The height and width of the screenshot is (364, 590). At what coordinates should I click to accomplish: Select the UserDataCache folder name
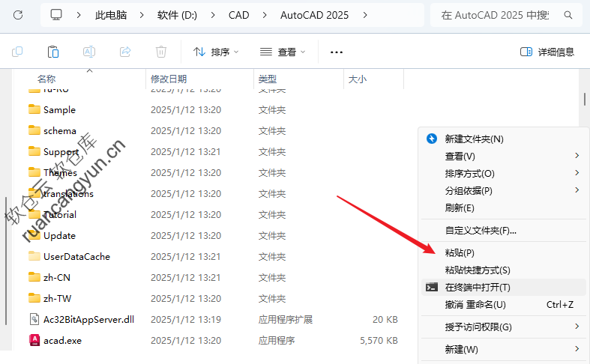pyautogui.click(x=76, y=256)
